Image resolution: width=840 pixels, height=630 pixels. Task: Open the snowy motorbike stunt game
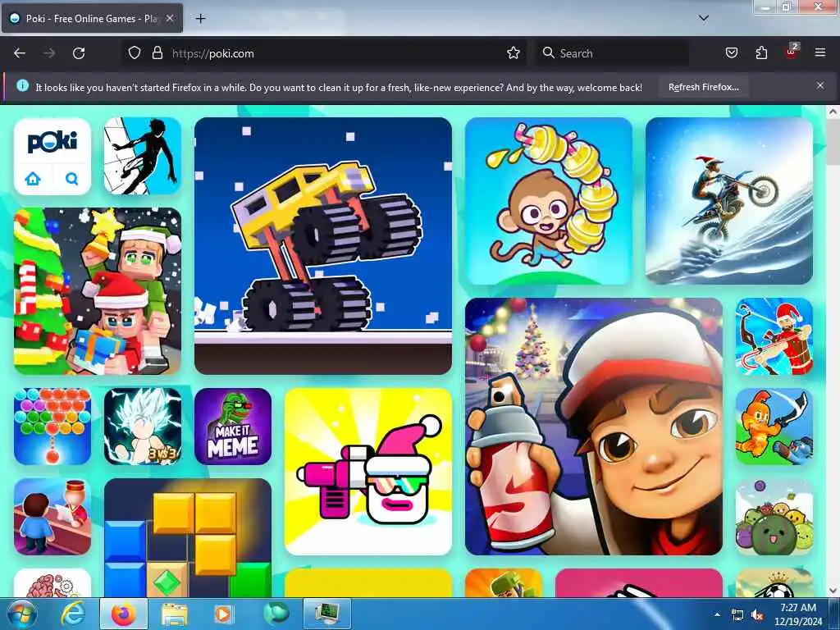click(x=729, y=201)
